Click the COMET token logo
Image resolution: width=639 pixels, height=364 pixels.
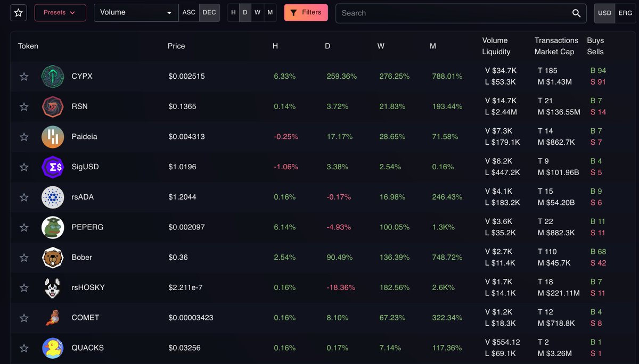coord(53,318)
